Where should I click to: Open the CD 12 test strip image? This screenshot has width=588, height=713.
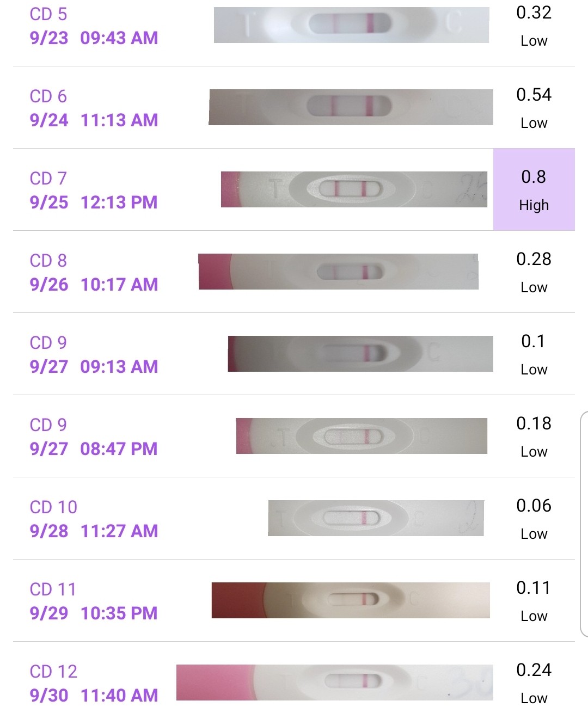(335, 683)
